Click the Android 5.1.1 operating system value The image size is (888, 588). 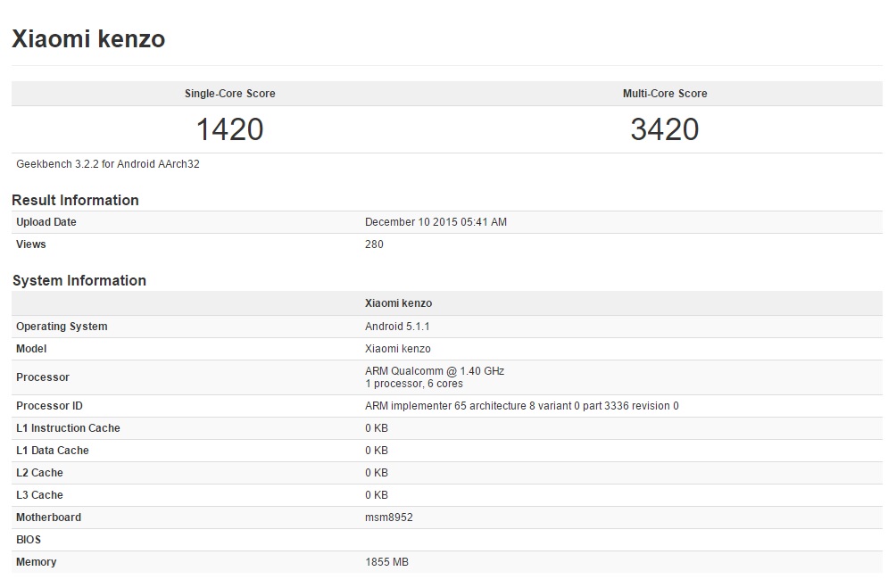tap(397, 327)
